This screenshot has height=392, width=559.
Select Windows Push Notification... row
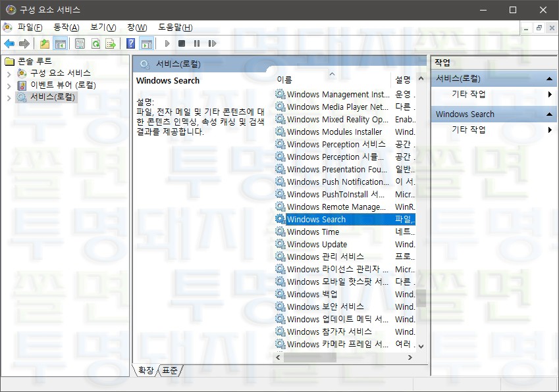345,182
